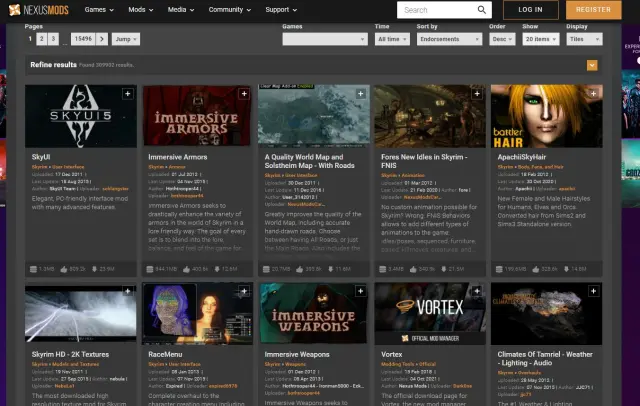Click Quality World Map thumbs-up icon

tap(300, 269)
